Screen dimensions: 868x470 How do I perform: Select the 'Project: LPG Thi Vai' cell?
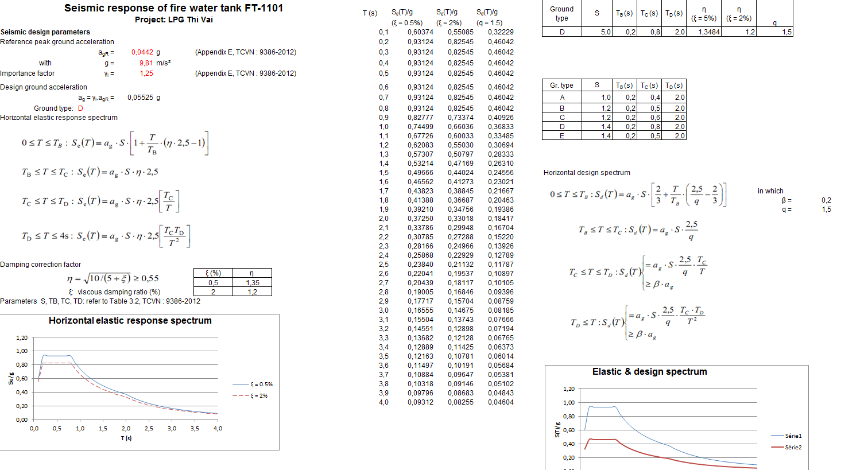coord(173,20)
